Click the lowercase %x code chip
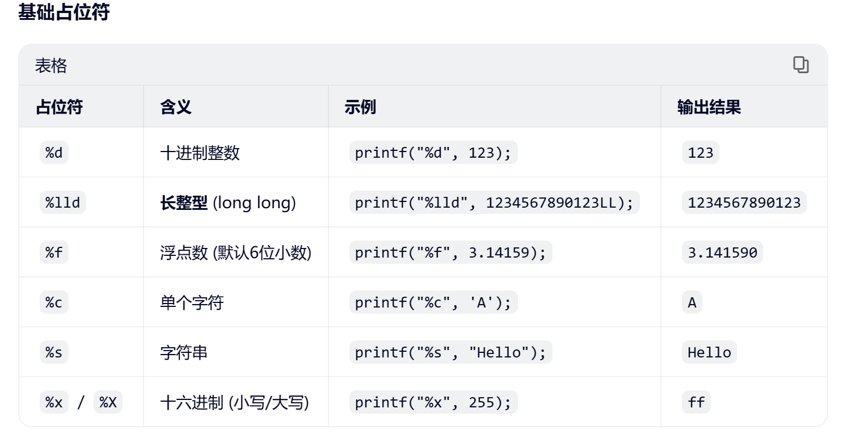This screenshot has height=438, width=868. (x=54, y=402)
